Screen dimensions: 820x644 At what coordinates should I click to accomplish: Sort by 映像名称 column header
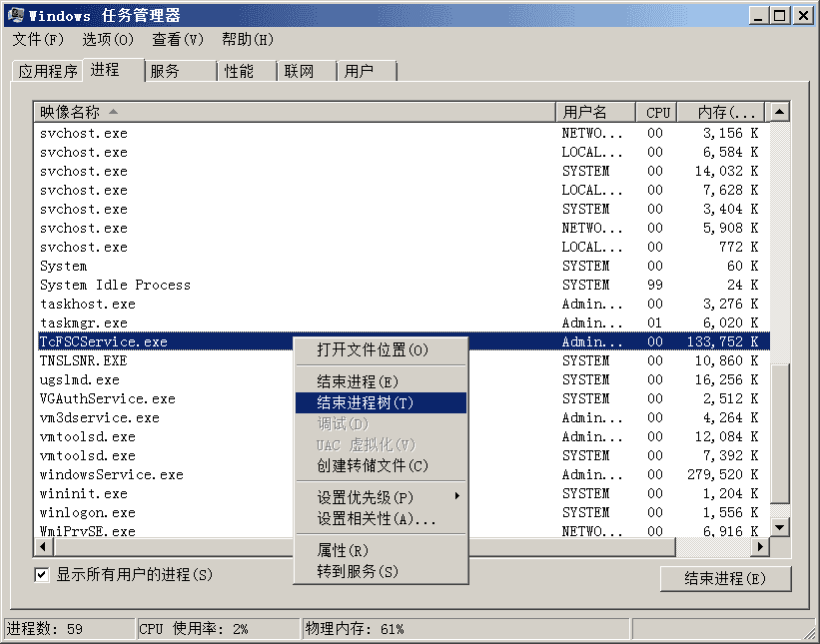coord(295,112)
